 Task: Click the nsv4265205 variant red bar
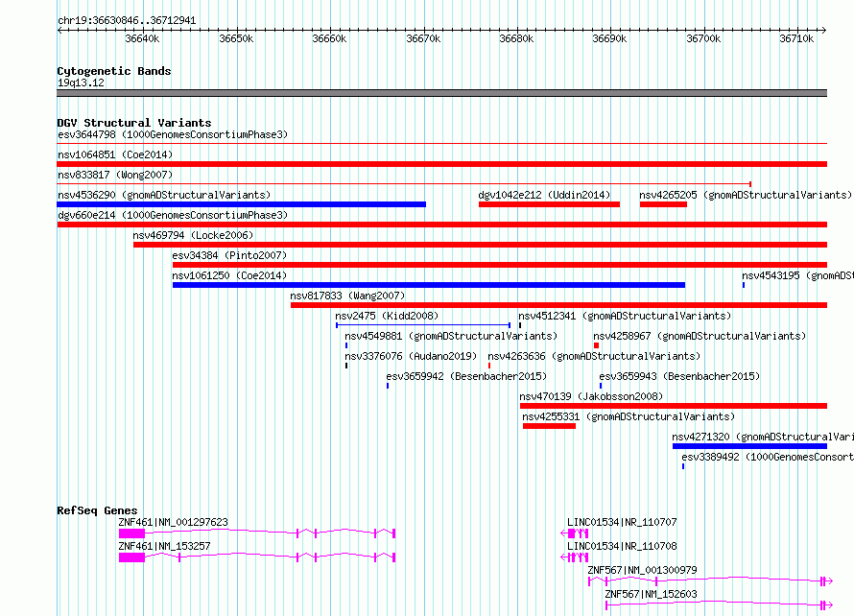(663, 204)
